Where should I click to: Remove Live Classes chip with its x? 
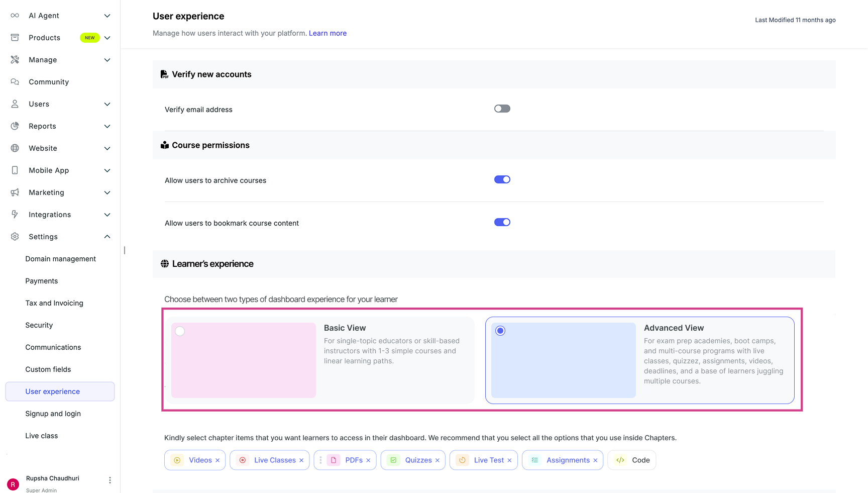pos(301,460)
